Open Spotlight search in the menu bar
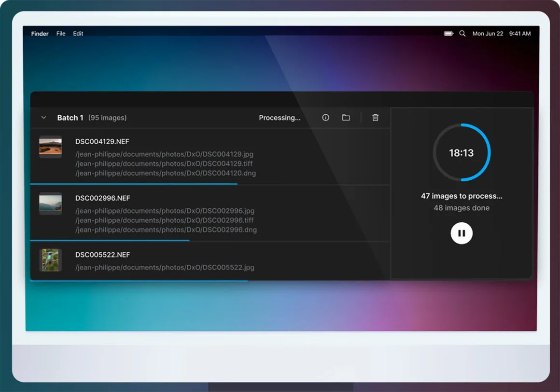The image size is (560, 392). pos(462,34)
